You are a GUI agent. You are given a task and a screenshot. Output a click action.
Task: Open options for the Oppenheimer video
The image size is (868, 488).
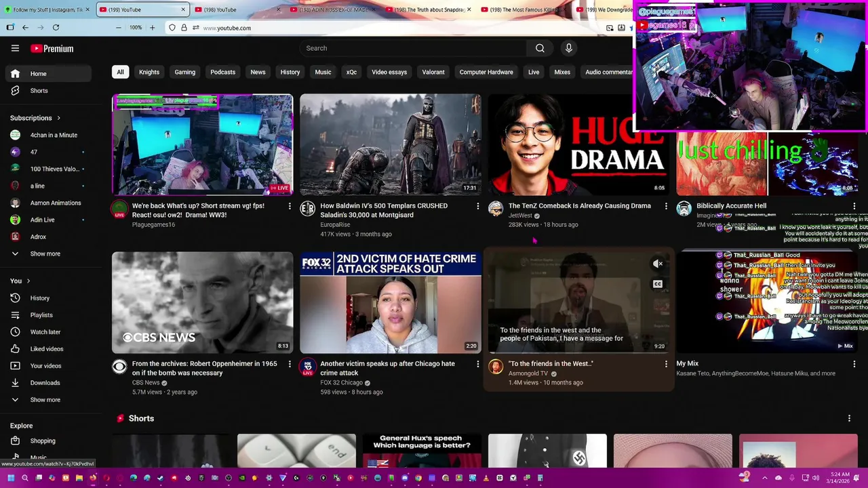pyautogui.click(x=290, y=364)
